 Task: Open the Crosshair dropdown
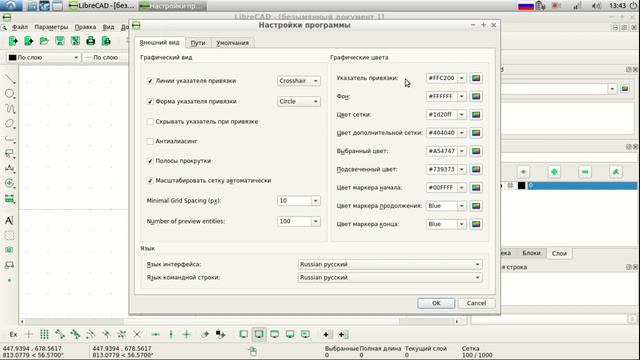(298, 81)
